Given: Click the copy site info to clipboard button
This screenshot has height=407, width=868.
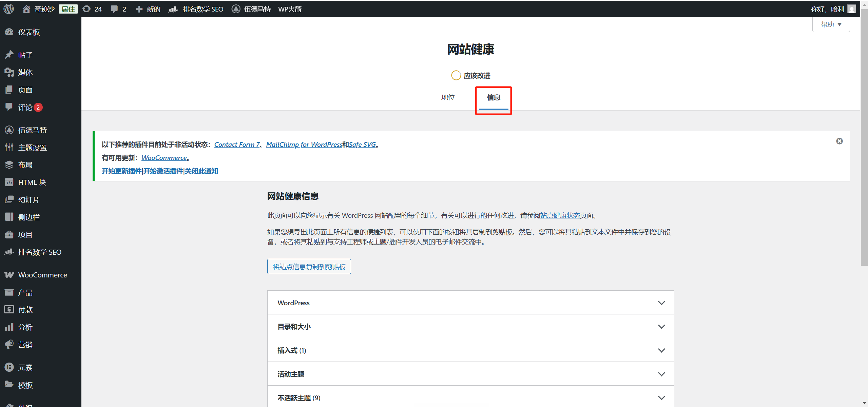Looking at the screenshot, I should (308, 266).
